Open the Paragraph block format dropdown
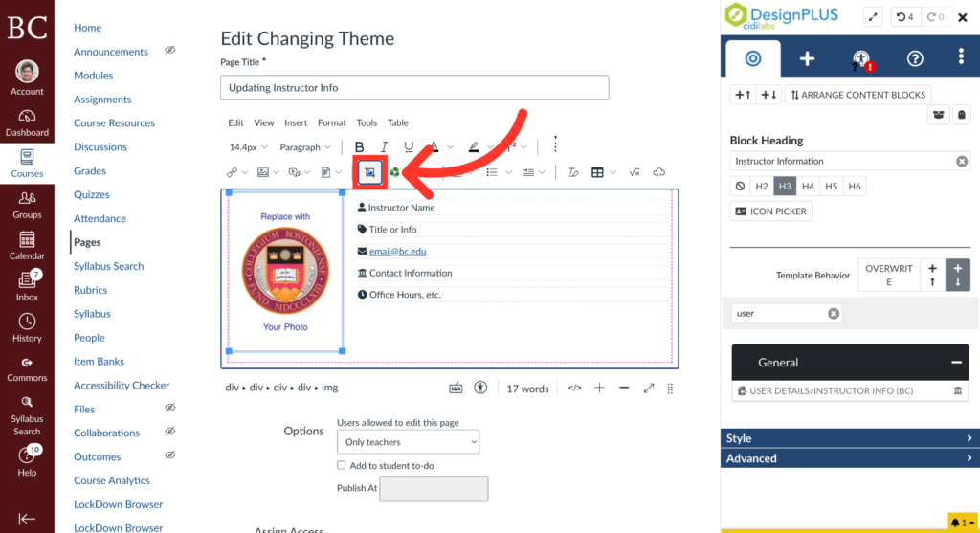Viewport: 980px width, 533px height. [305, 147]
